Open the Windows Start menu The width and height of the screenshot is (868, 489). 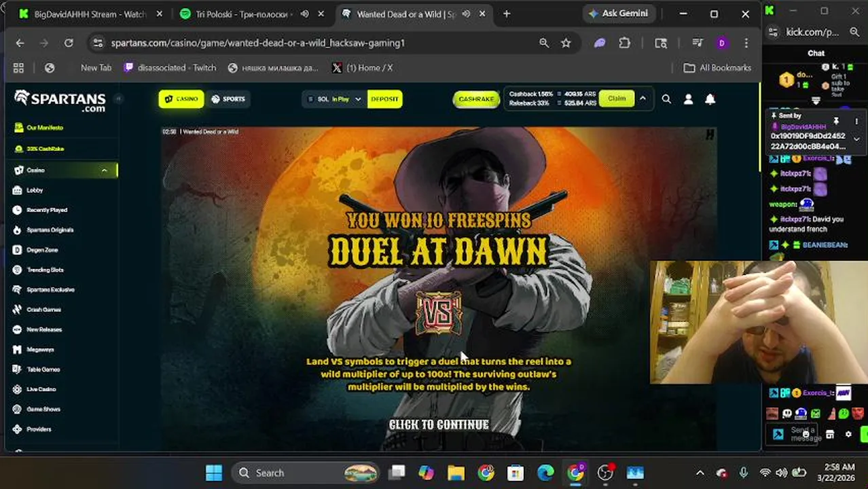214,473
